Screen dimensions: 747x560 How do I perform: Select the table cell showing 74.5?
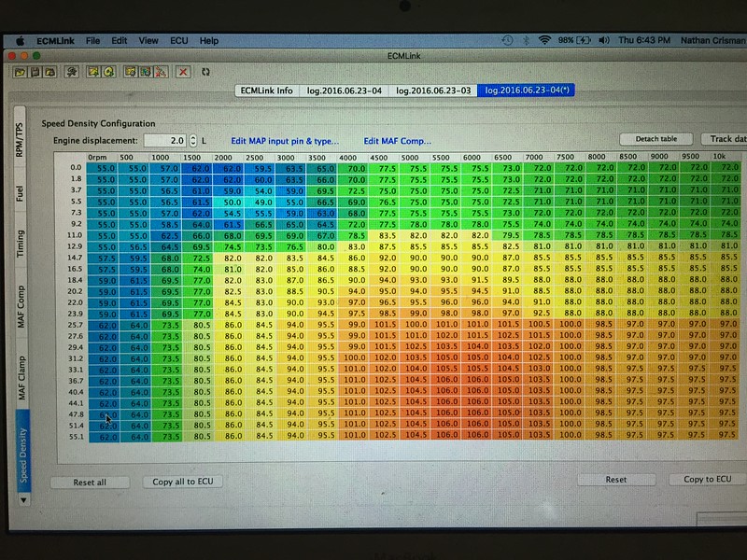click(229, 246)
